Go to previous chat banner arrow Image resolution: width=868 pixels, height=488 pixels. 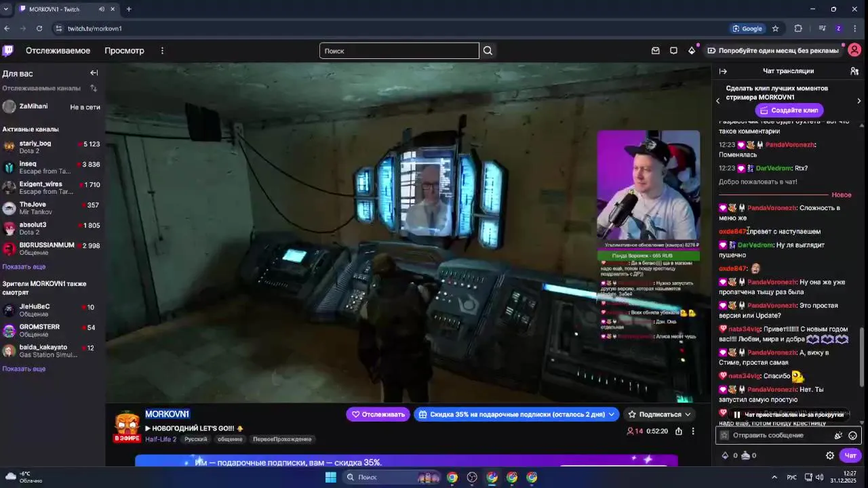(x=718, y=101)
